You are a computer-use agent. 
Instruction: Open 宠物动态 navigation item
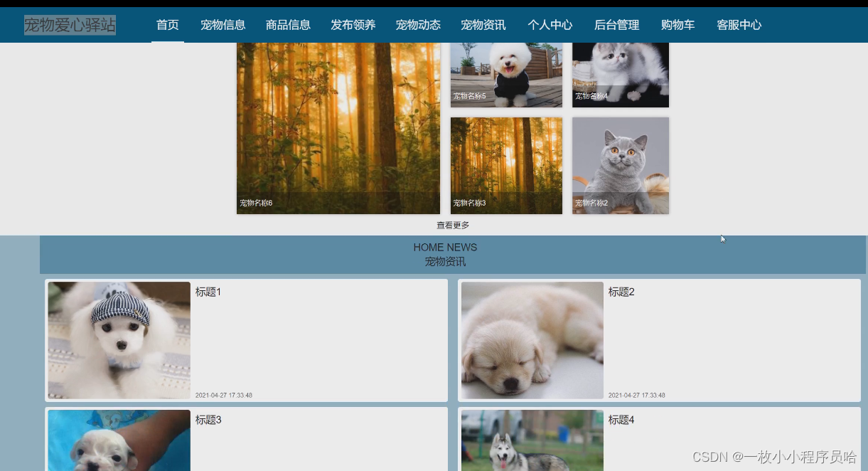(x=418, y=25)
